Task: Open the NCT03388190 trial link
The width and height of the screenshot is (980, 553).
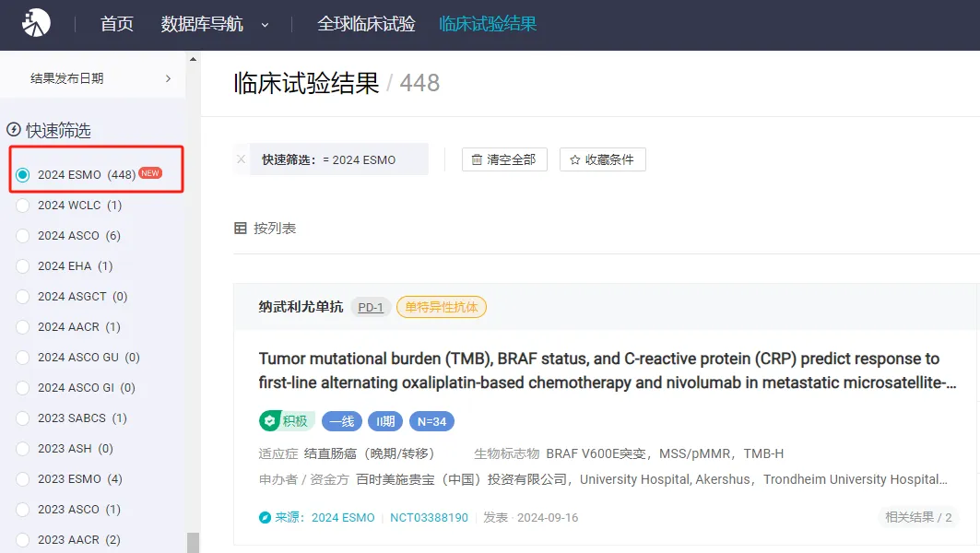Action: 429,518
